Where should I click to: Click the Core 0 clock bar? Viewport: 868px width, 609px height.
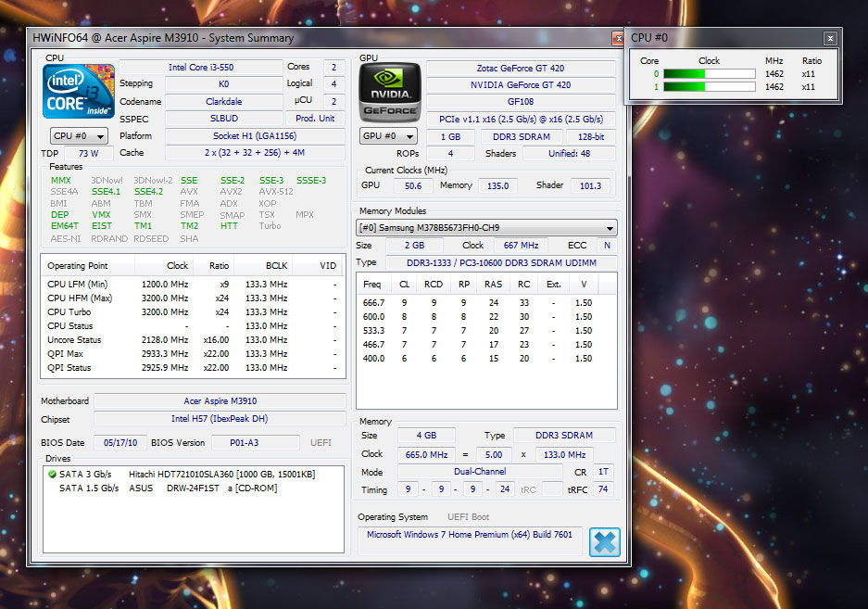pos(709,74)
